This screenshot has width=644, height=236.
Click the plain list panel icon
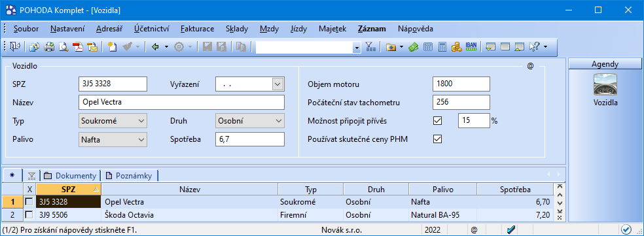click(x=505, y=47)
